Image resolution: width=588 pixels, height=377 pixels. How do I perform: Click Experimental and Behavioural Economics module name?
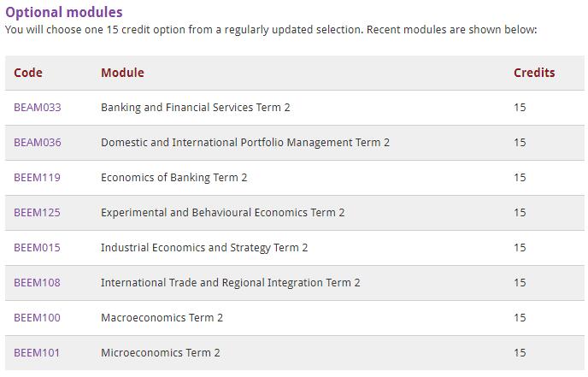222,213
